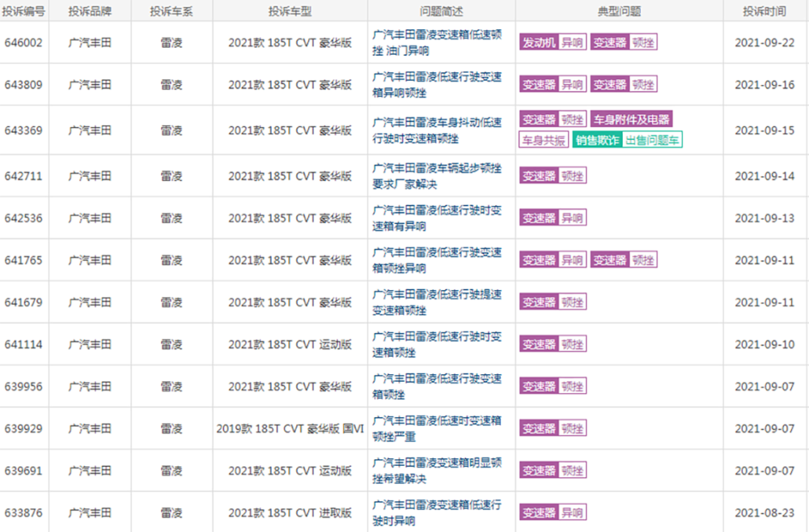Click brand 广汽丰田 in row 646002
809x532 pixels.
tap(90, 43)
